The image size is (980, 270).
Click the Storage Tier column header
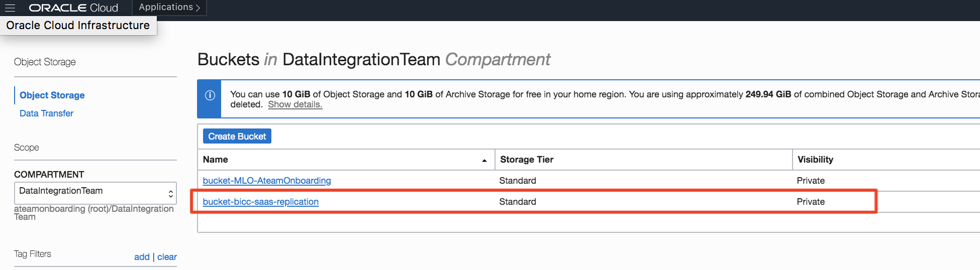527,160
